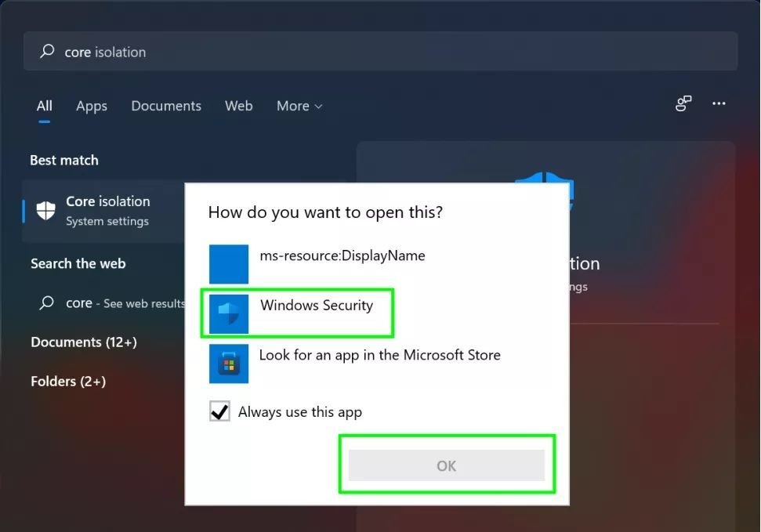Click the shield icon beside Core isolation

pos(46,211)
